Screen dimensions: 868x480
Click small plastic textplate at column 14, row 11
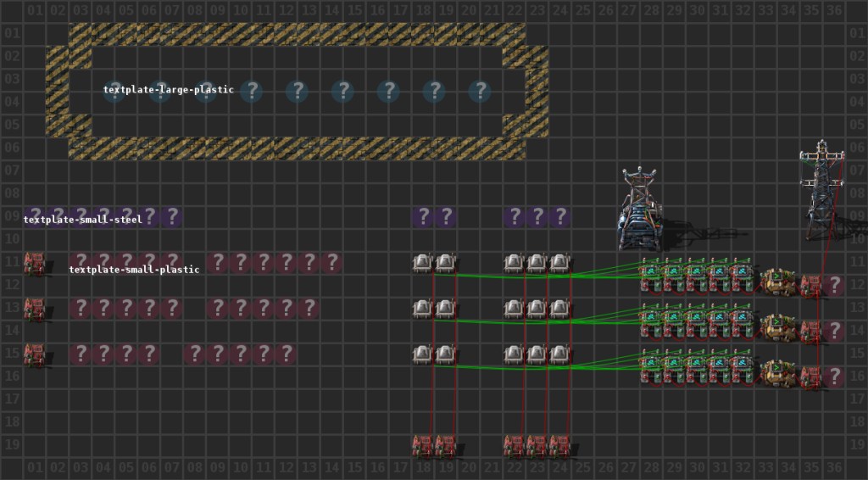331,262
